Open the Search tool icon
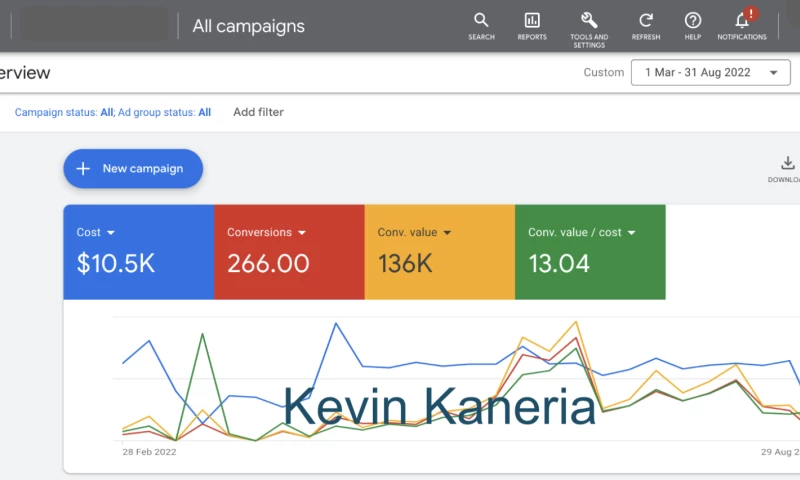The height and width of the screenshot is (480, 800). pyautogui.click(x=481, y=21)
